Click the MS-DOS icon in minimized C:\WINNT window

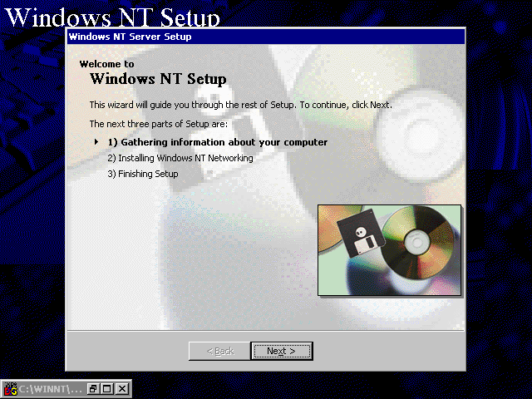click(x=10, y=389)
